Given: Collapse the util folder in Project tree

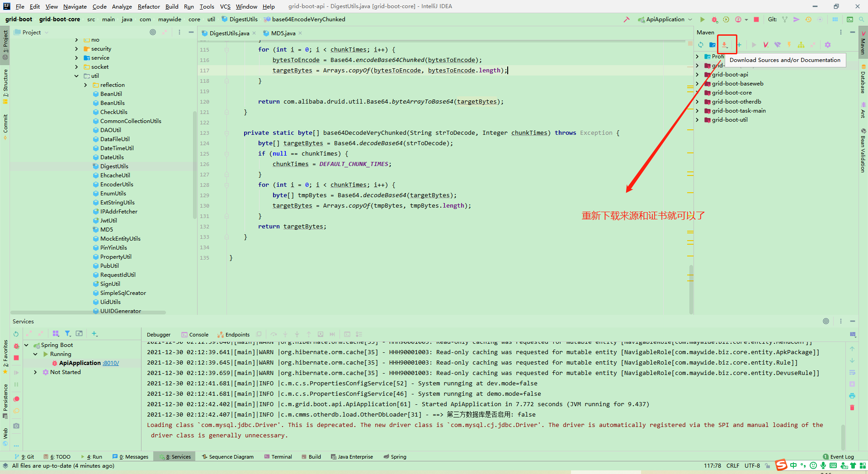Looking at the screenshot, I should pyautogui.click(x=76, y=76).
